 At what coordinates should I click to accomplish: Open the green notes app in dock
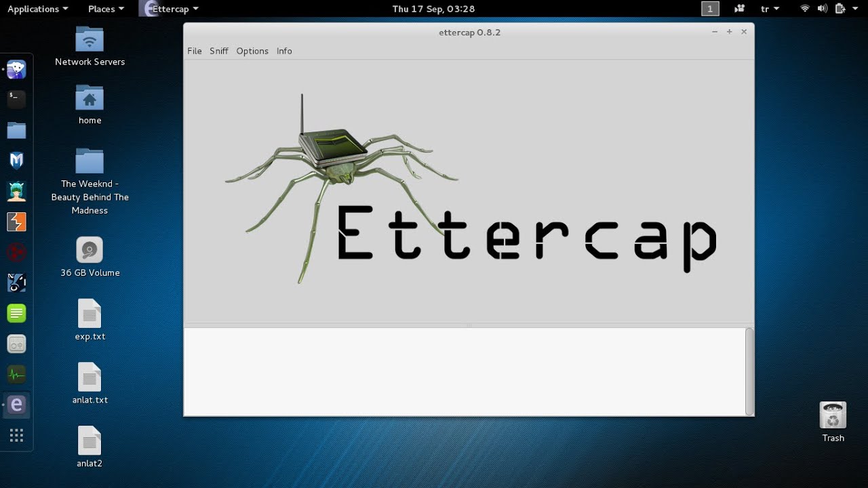click(16, 313)
